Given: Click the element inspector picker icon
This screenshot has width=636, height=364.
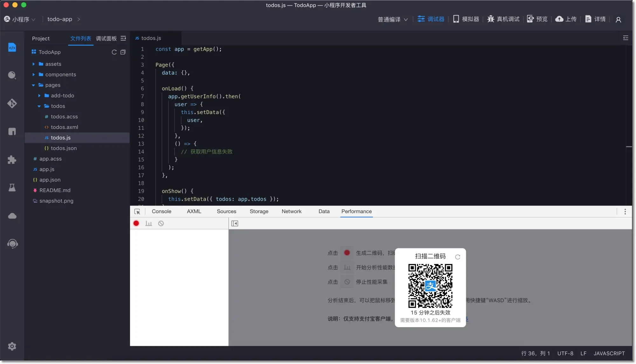Looking at the screenshot, I should 137,212.
